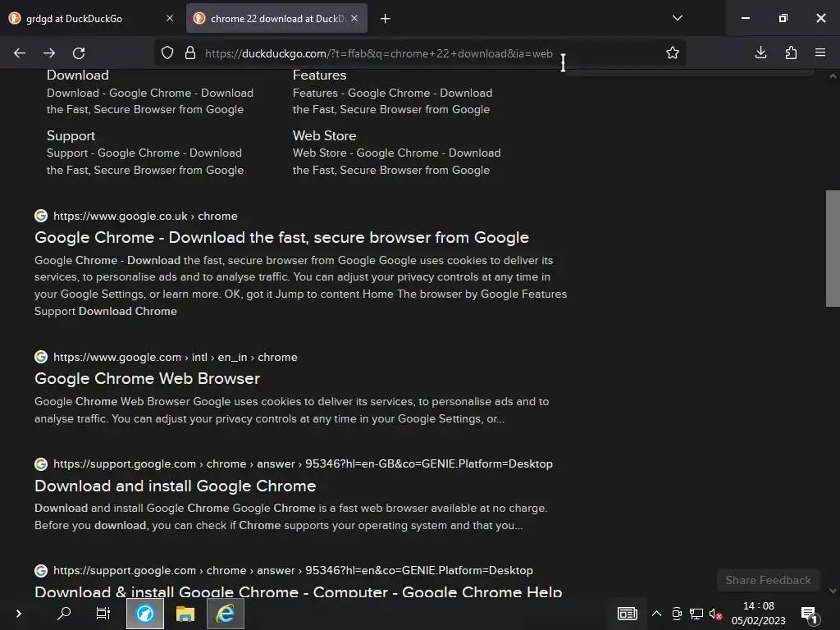Screen dimensions: 840x630
Task: Click Web Store sitelink description text
Action: coord(396,162)
